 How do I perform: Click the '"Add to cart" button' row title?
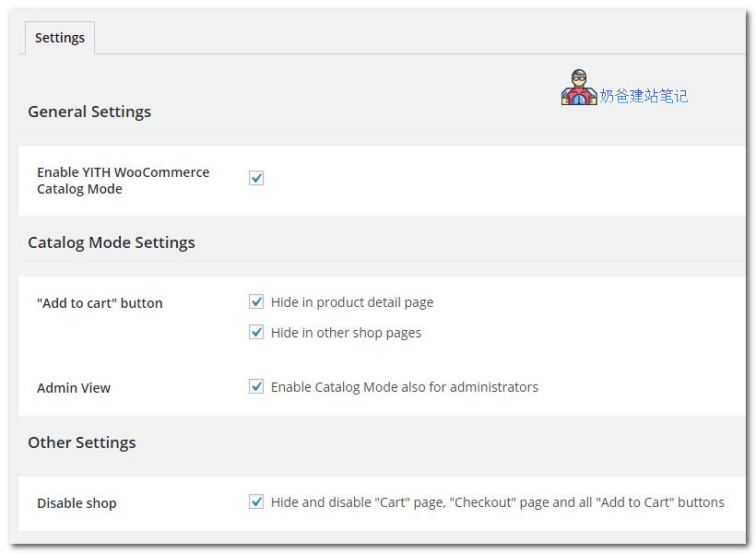[x=100, y=303]
